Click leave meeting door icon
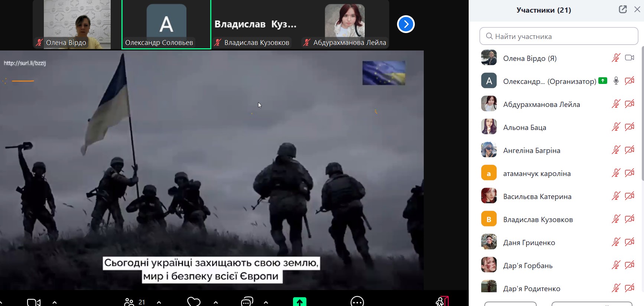Image resolution: width=644 pixels, height=306 pixels. [442, 301]
